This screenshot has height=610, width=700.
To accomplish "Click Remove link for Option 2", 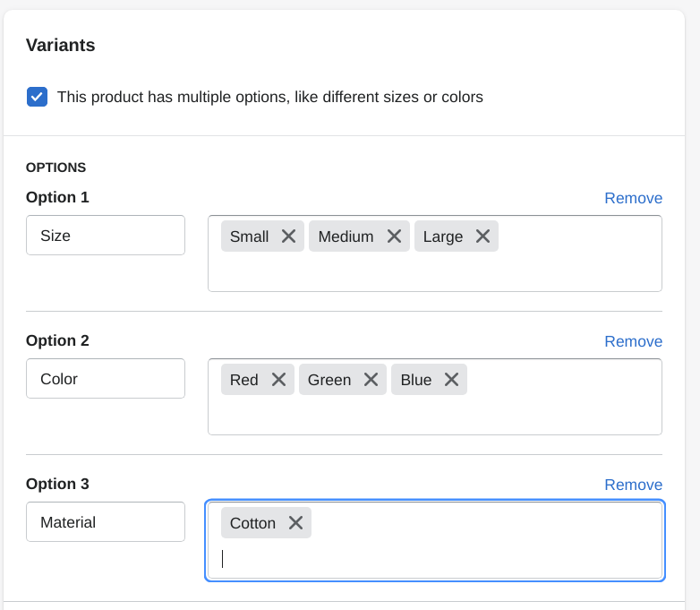I will [x=633, y=341].
